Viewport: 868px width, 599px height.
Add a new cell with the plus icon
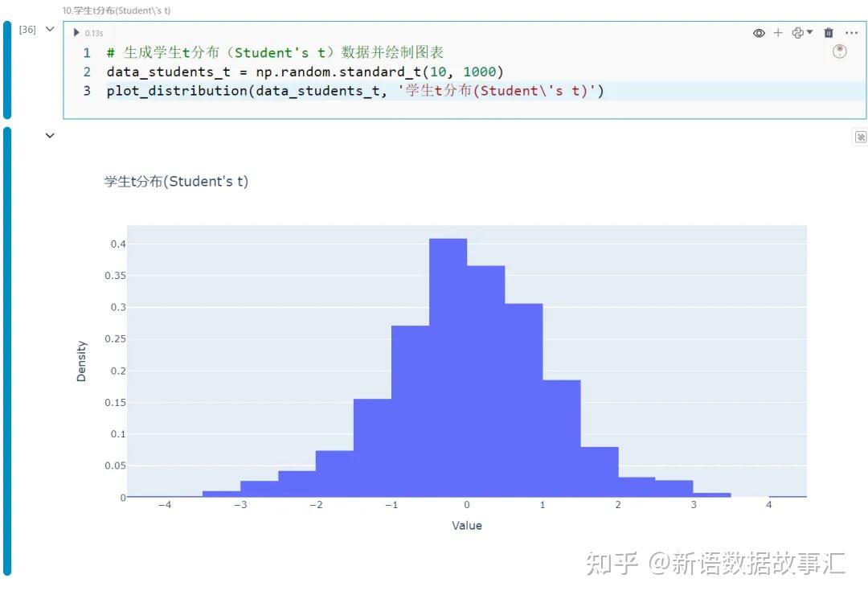[x=778, y=33]
